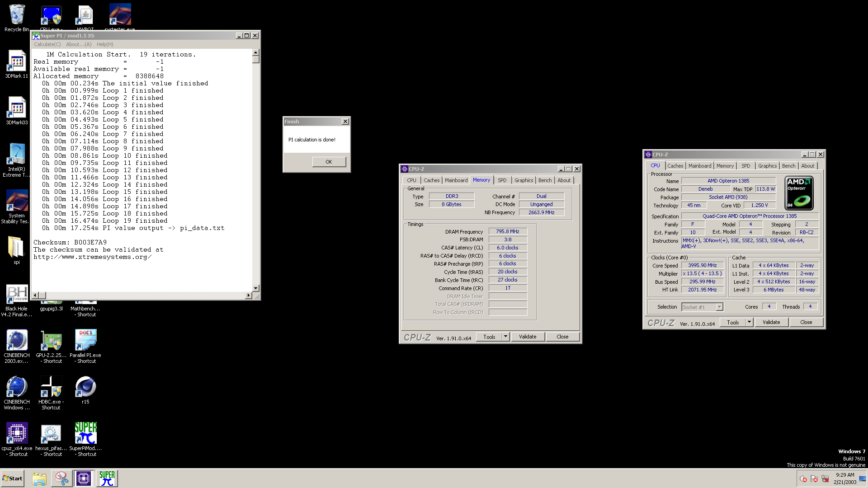Open the Intel(R) Extreme Tuning shortcut
868x488 pixels.
point(17,160)
